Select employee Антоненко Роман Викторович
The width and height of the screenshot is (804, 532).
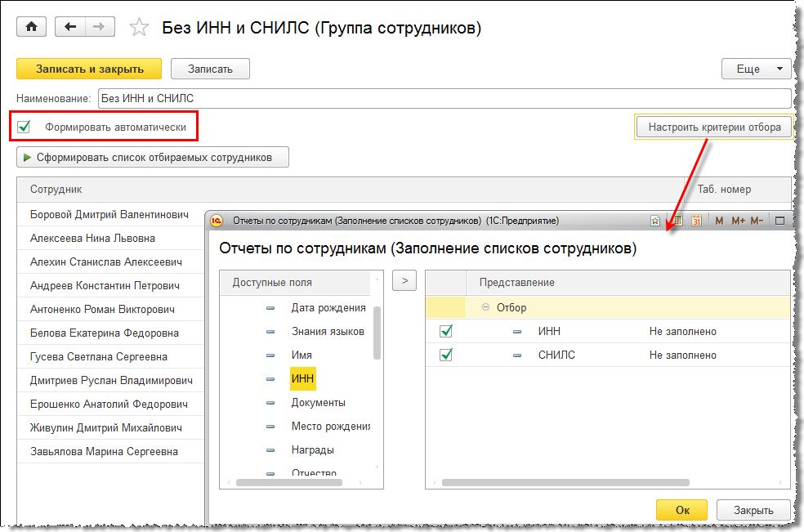click(102, 310)
